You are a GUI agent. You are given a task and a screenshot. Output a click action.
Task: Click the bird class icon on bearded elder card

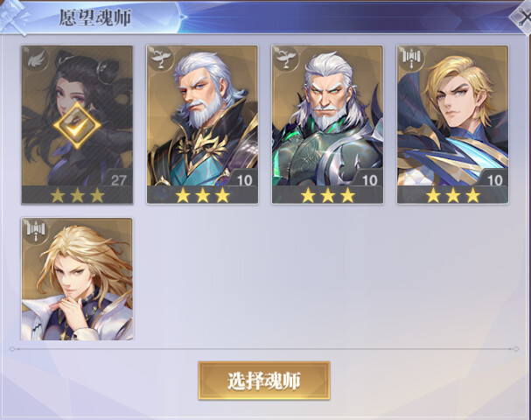[160, 59]
